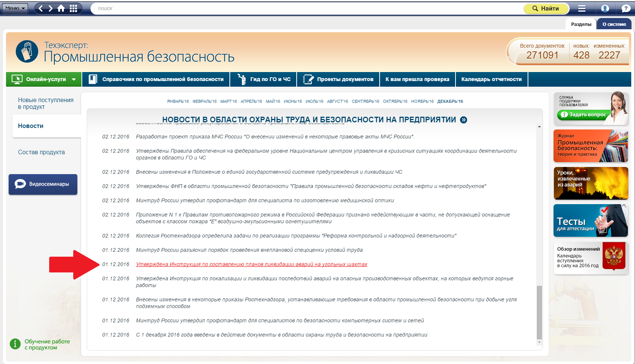Open К вам пришла проверка
The image size is (635, 364).
click(417, 79)
